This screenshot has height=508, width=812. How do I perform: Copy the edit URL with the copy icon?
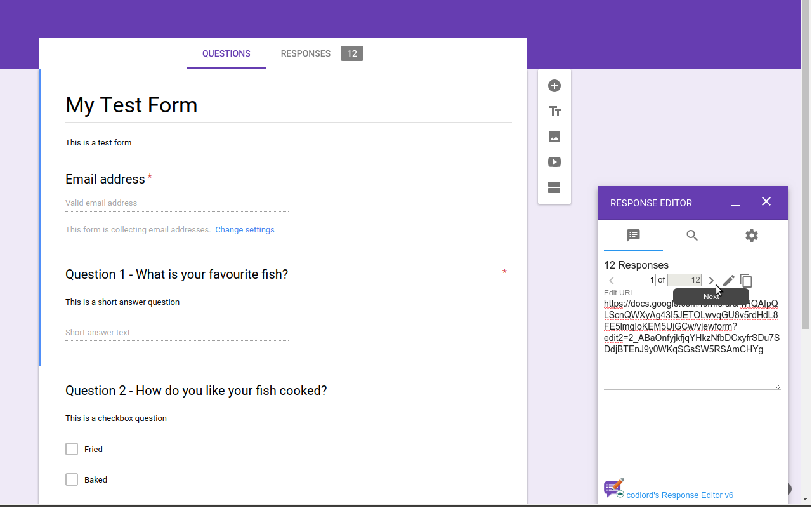click(747, 281)
